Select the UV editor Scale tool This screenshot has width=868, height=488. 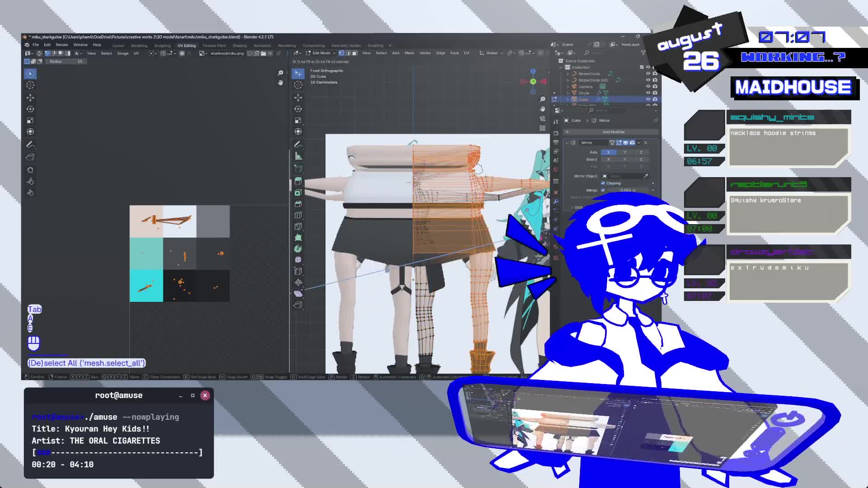click(x=30, y=120)
